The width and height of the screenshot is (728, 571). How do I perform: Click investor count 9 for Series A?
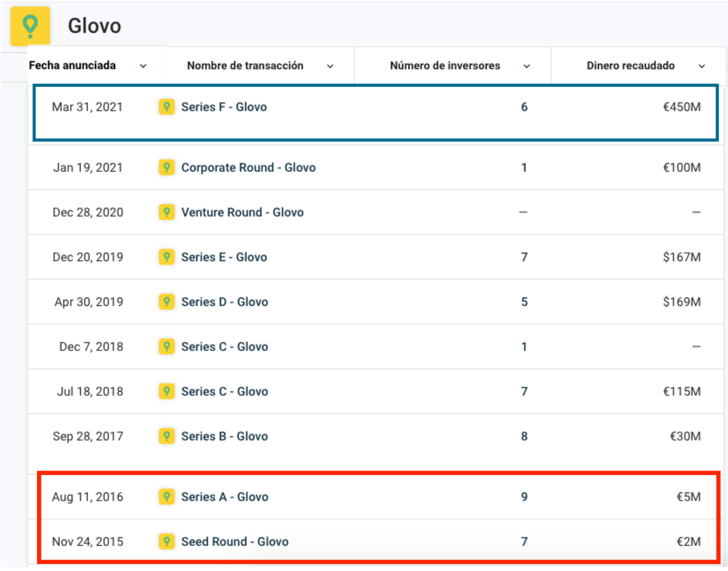click(x=524, y=496)
